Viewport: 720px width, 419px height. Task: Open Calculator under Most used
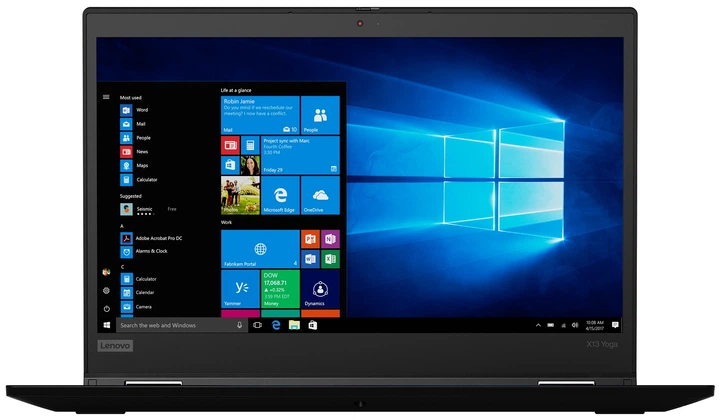[x=139, y=180]
